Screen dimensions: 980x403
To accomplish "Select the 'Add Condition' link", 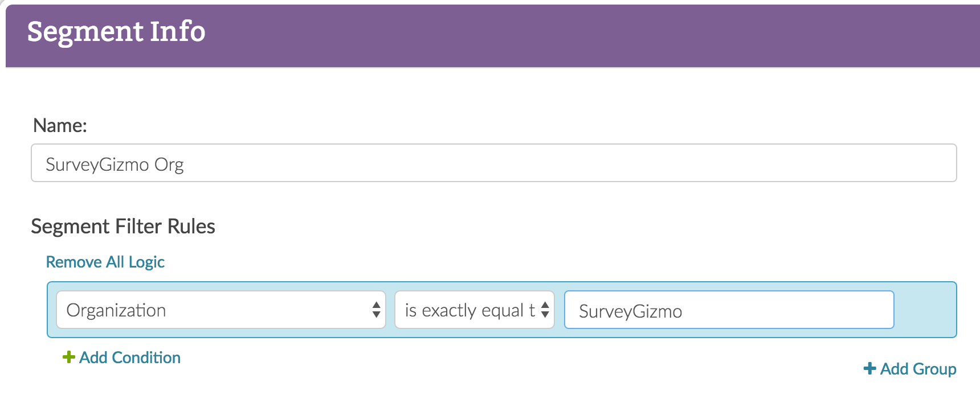I will [x=130, y=357].
